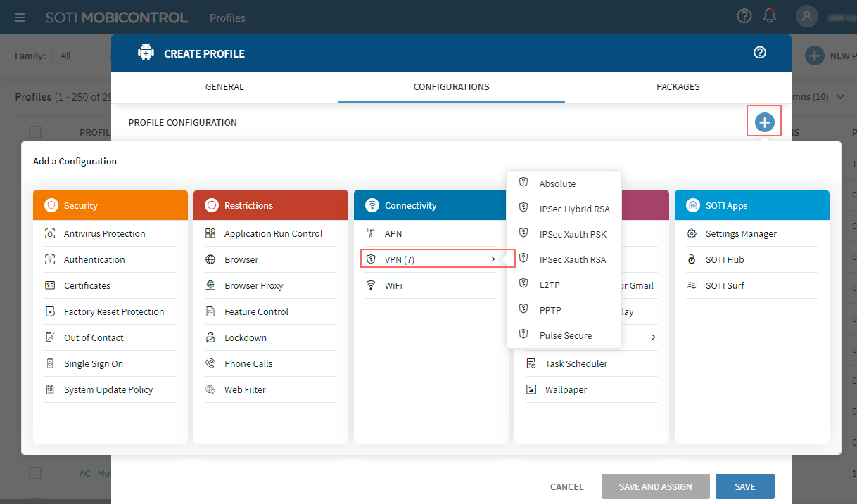This screenshot has width=857, height=504.
Task: Click the Save and Assign button
Action: pyautogui.click(x=655, y=486)
